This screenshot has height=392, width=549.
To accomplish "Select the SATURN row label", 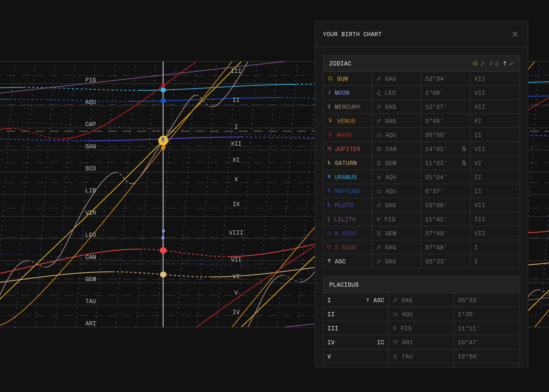I will [346, 163].
